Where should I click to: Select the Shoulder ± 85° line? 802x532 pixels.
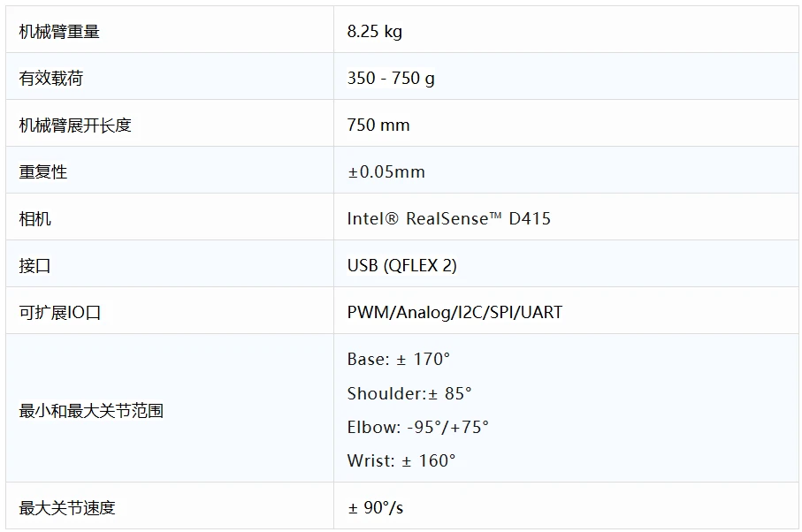409,393
